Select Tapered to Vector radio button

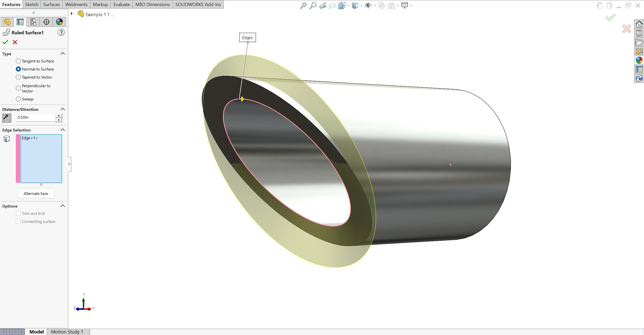pyautogui.click(x=18, y=77)
